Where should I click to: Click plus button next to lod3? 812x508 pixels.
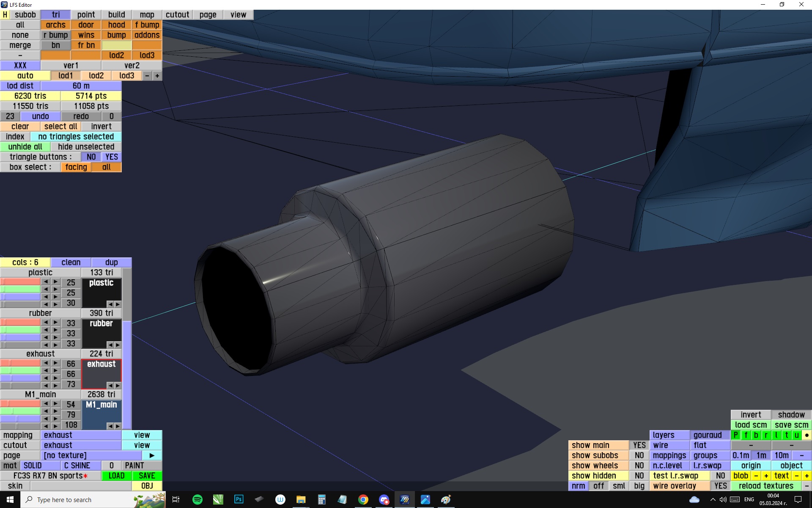pos(157,76)
